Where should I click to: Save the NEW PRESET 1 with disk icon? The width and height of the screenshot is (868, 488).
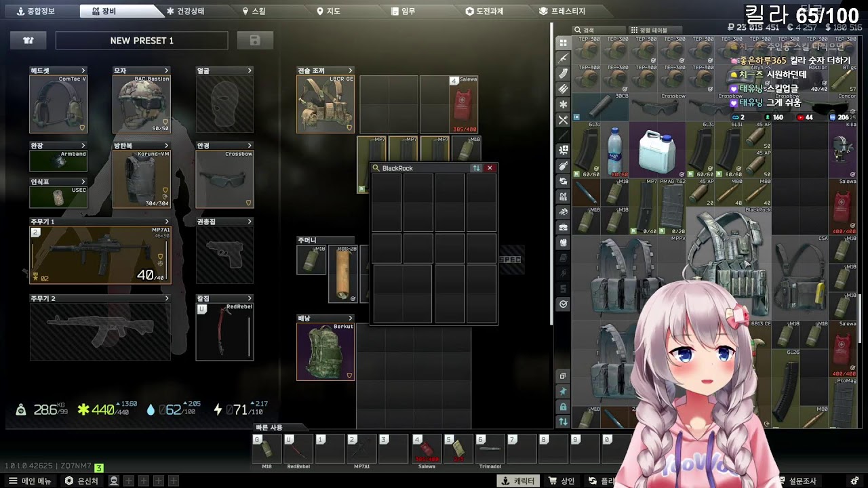(255, 41)
